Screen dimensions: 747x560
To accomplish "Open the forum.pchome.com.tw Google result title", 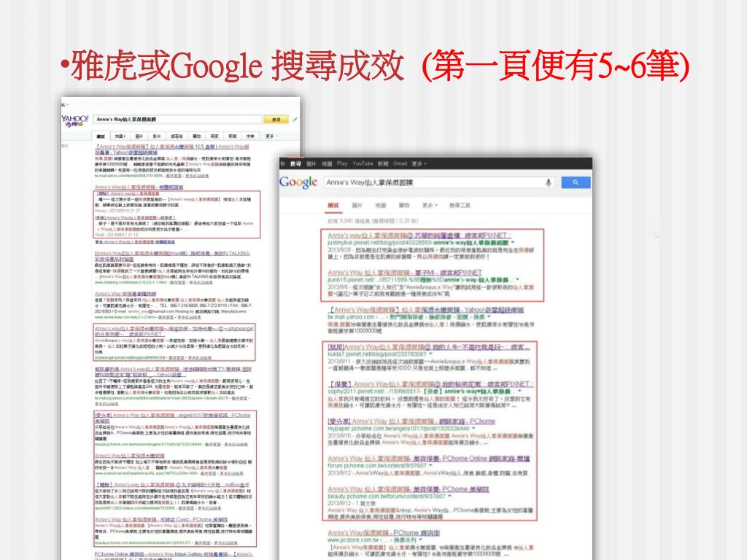I will [428, 458].
